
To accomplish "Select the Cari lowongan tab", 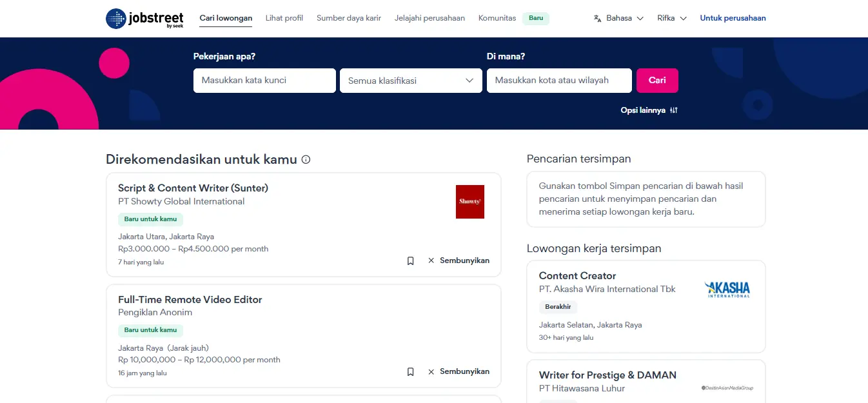I will (226, 18).
